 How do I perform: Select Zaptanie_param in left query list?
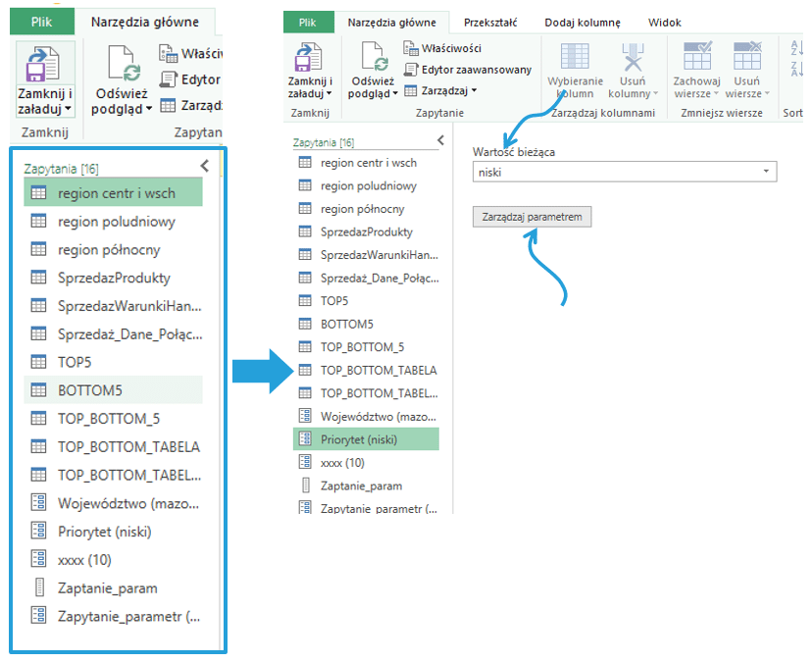[107, 588]
